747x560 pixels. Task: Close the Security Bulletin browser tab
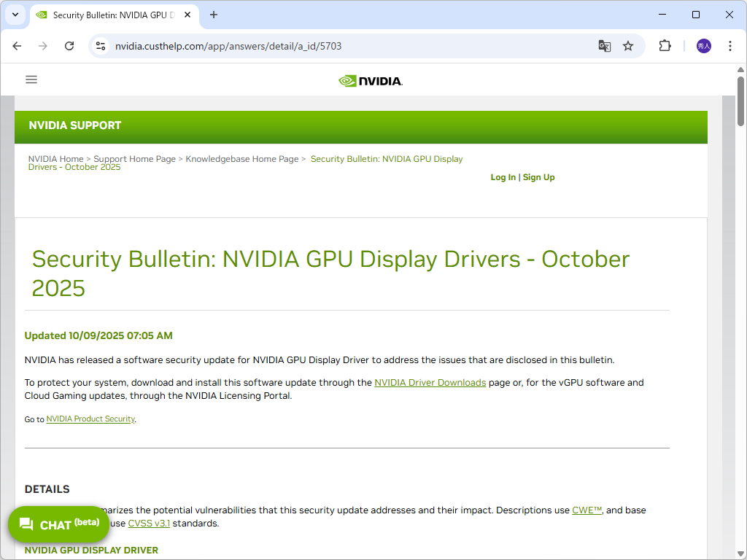click(x=187, y=15)
